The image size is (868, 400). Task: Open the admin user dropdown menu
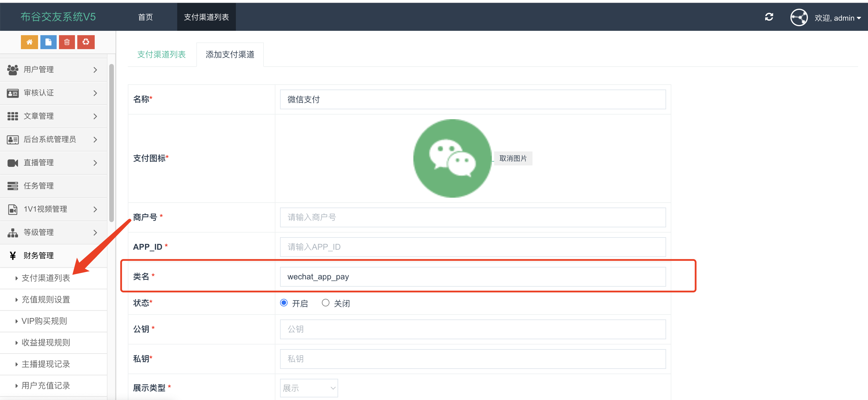click(x=837, y=18)
